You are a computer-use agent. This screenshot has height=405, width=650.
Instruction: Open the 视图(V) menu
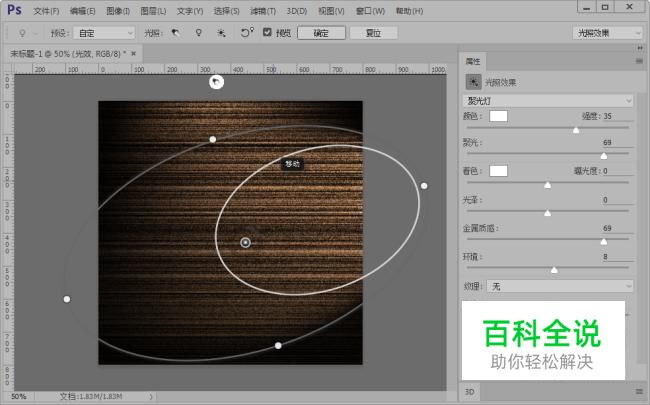[331, 11]
